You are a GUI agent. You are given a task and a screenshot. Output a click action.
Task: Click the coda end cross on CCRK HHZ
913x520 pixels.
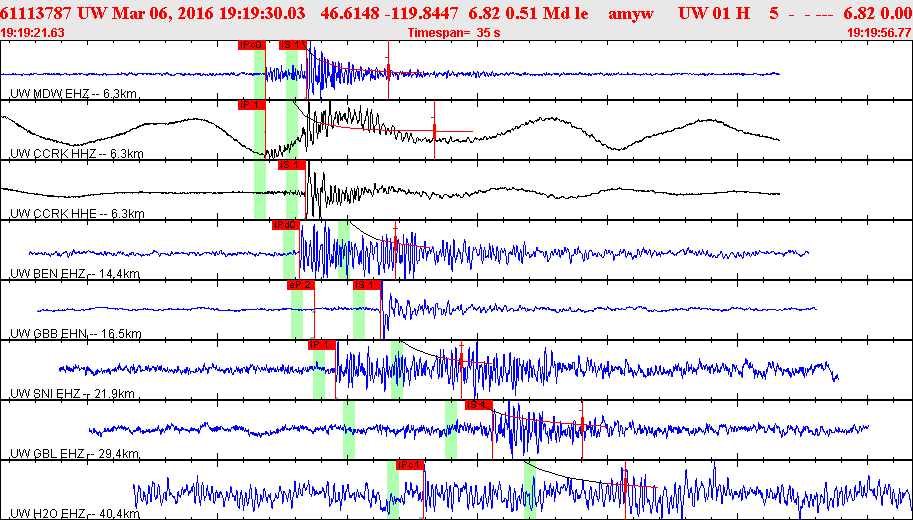click(434, 130)
